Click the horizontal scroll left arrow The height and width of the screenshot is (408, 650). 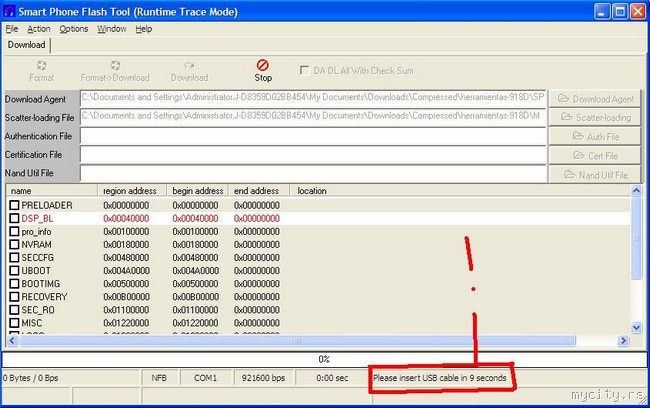[12, 341]
